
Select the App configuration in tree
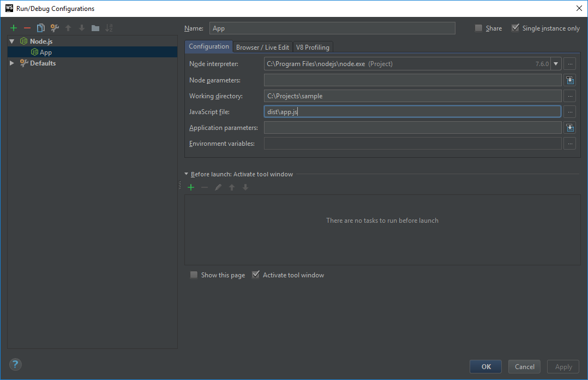click(92, 52)
